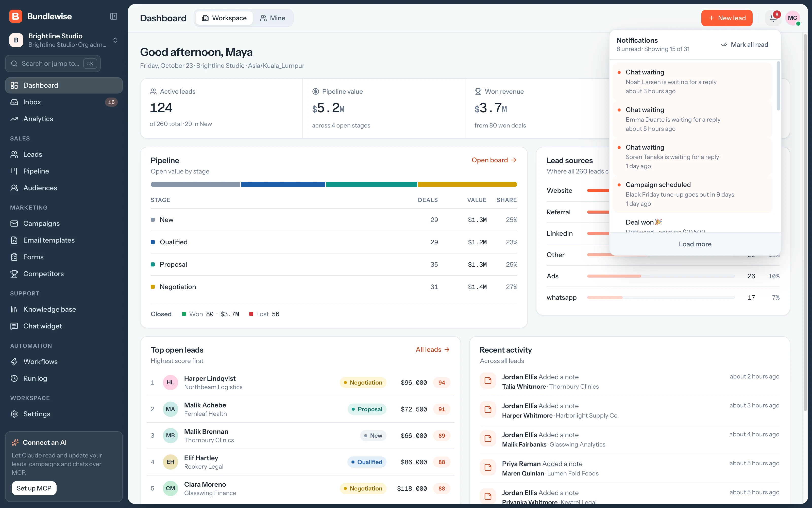The image size is (812, 508).
Task: Open the Pipeline sidebar item
Action: tap(64, 171)
